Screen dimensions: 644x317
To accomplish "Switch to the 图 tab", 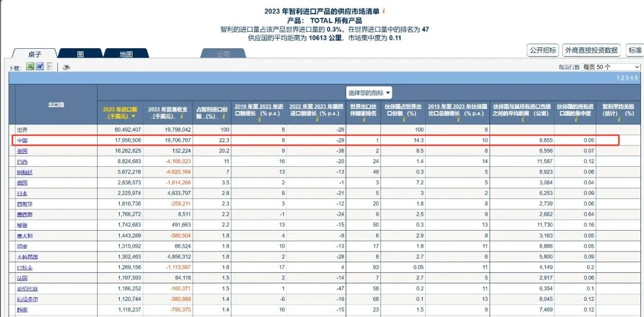I will [x=80, y=54].
